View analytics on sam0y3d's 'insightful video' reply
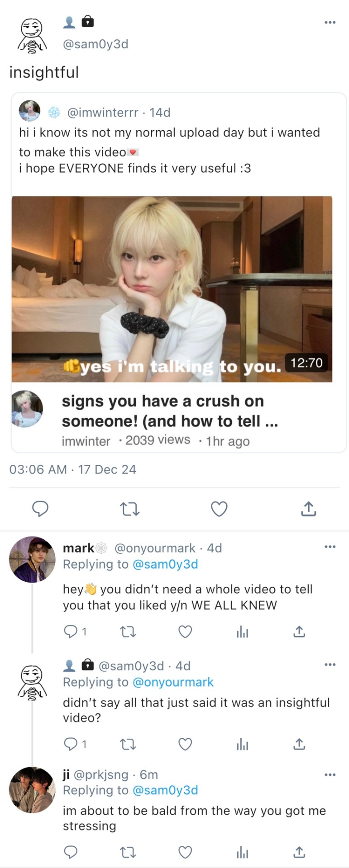The width and height of the screenshot is (349, 868). (x=242, y=744)
